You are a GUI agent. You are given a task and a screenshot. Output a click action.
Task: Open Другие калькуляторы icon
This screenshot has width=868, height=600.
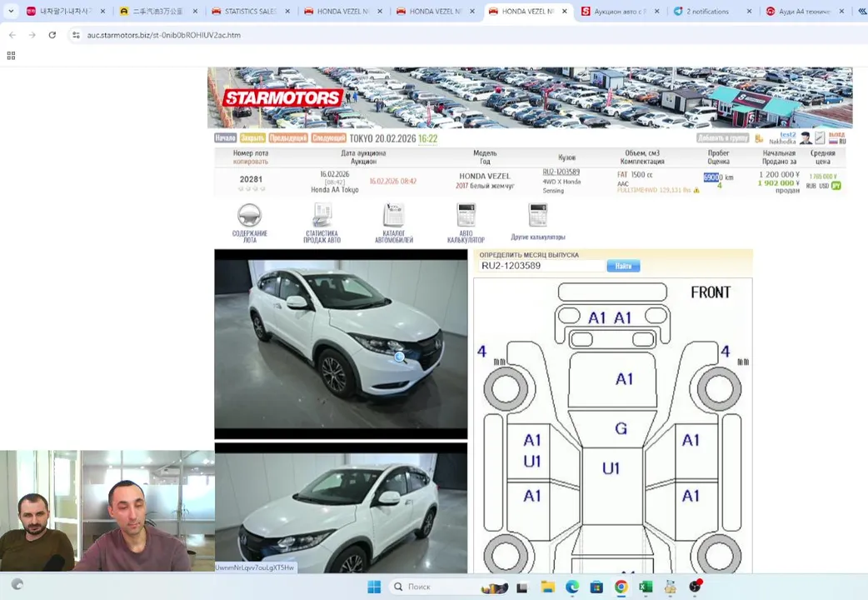click(x=537, y=215)
